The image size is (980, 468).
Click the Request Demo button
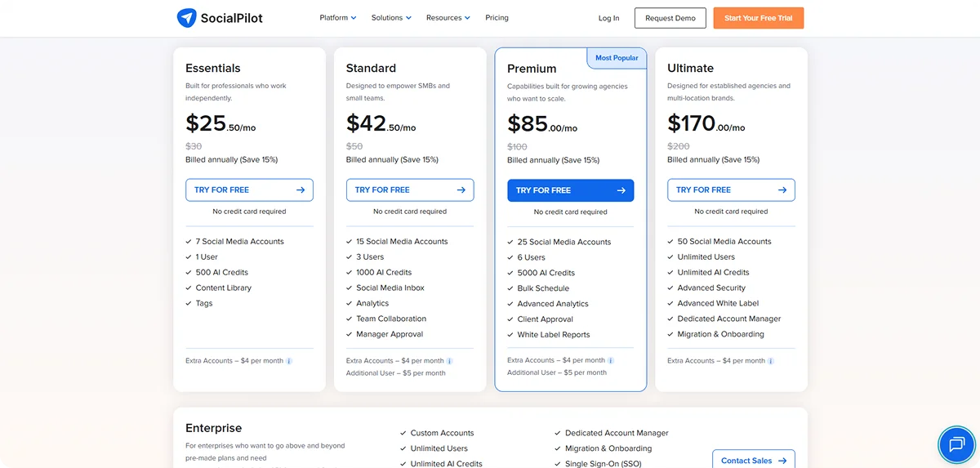pyautogui.click(x=670, y=18)
